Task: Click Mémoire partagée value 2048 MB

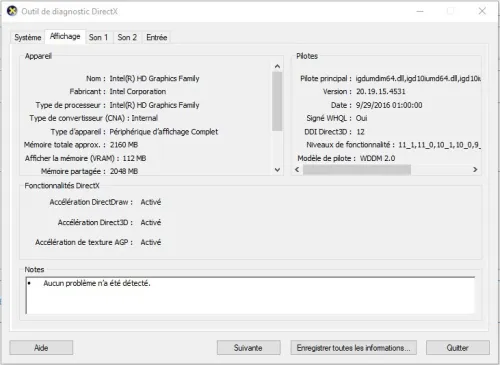Action: click(124, 171)
